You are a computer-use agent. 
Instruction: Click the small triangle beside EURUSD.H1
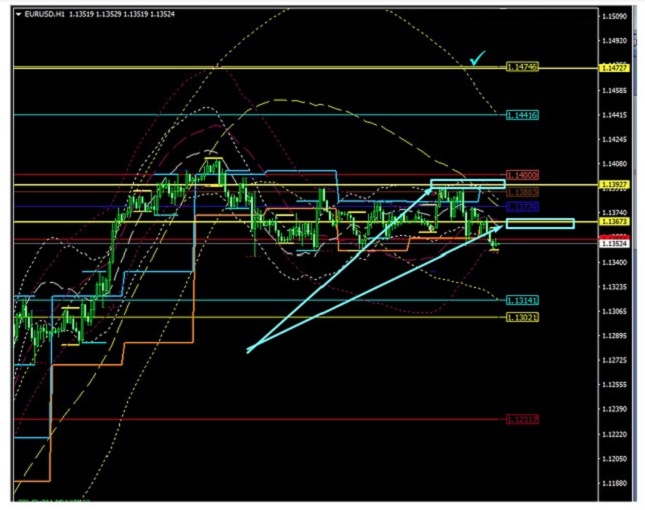click(18, 15)
